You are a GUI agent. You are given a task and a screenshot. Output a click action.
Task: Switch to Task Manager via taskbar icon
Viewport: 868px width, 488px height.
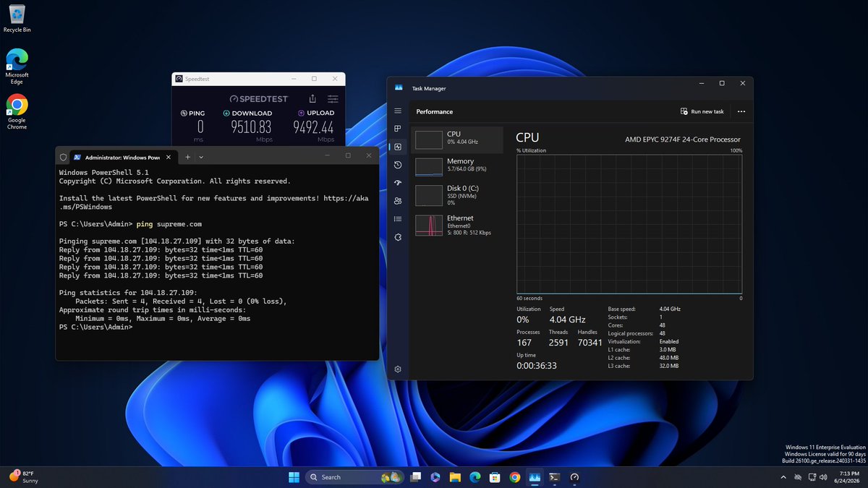point(535,477)
